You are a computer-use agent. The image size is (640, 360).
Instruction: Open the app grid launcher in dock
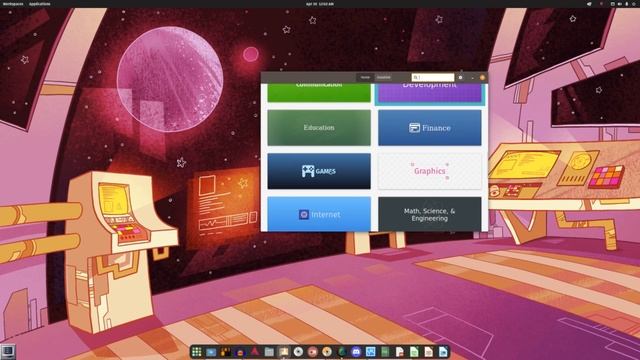coord(197,352)
